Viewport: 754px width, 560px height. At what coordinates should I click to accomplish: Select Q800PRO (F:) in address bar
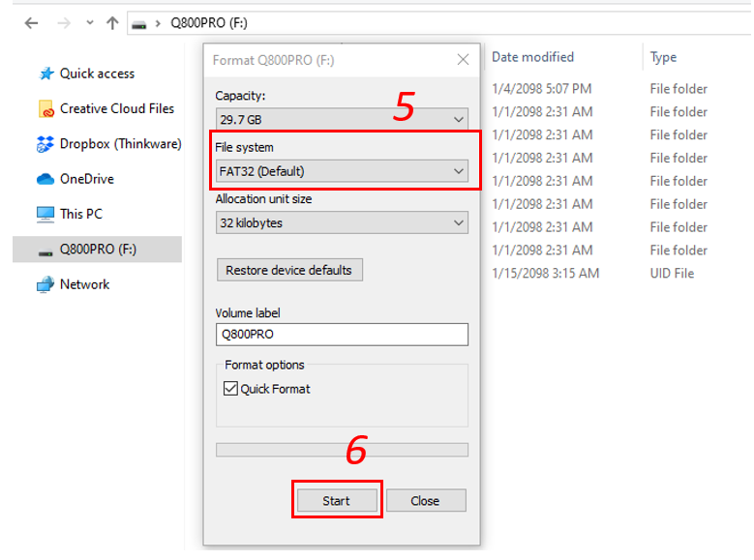209,22
